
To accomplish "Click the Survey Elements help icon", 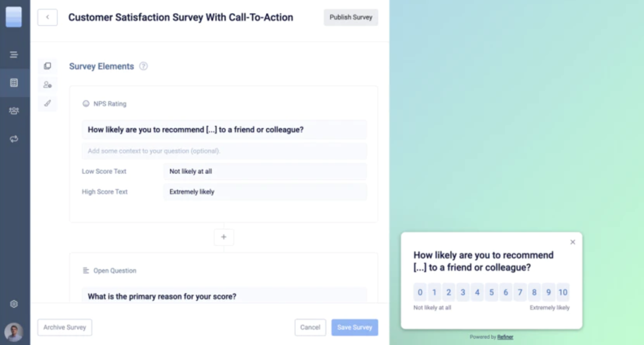I will click(x=143, y=66).
